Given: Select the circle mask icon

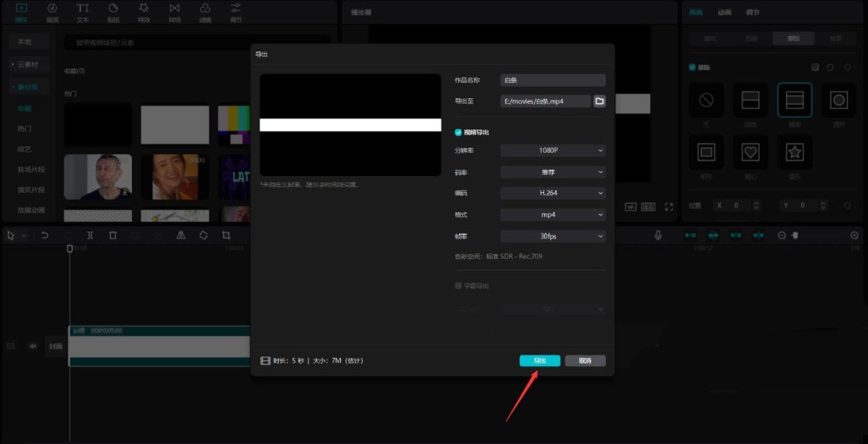Looking at the screenshot, I should [838, 100].
